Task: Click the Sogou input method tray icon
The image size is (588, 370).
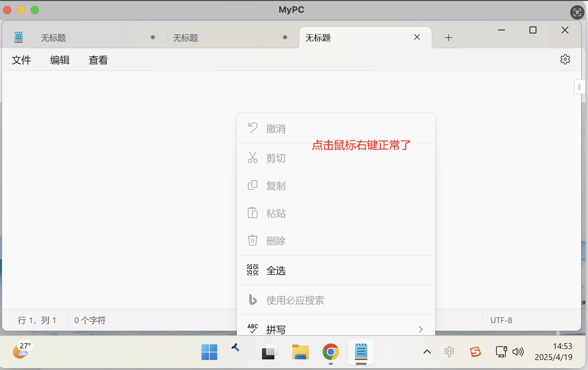Action: [475, 352]
